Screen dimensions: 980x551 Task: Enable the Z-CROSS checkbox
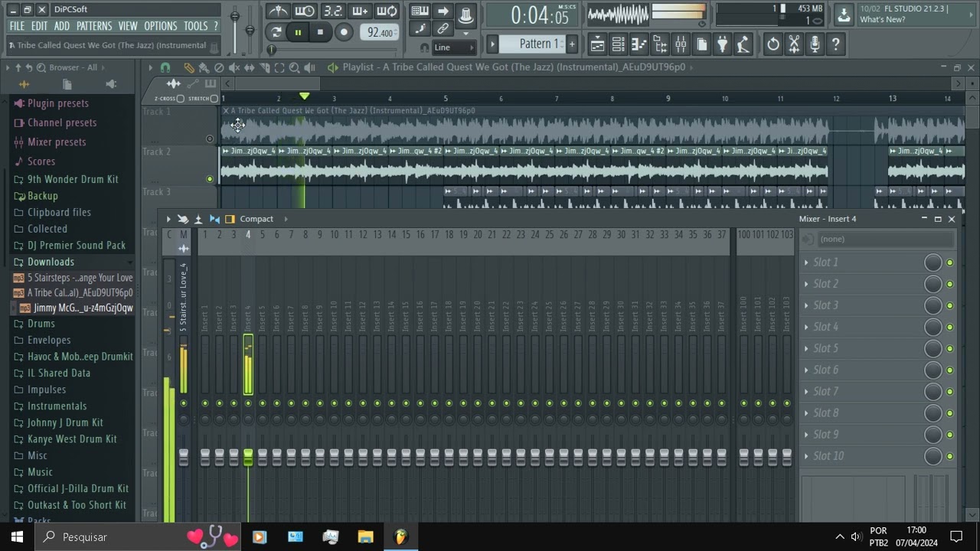pos(180,98)
